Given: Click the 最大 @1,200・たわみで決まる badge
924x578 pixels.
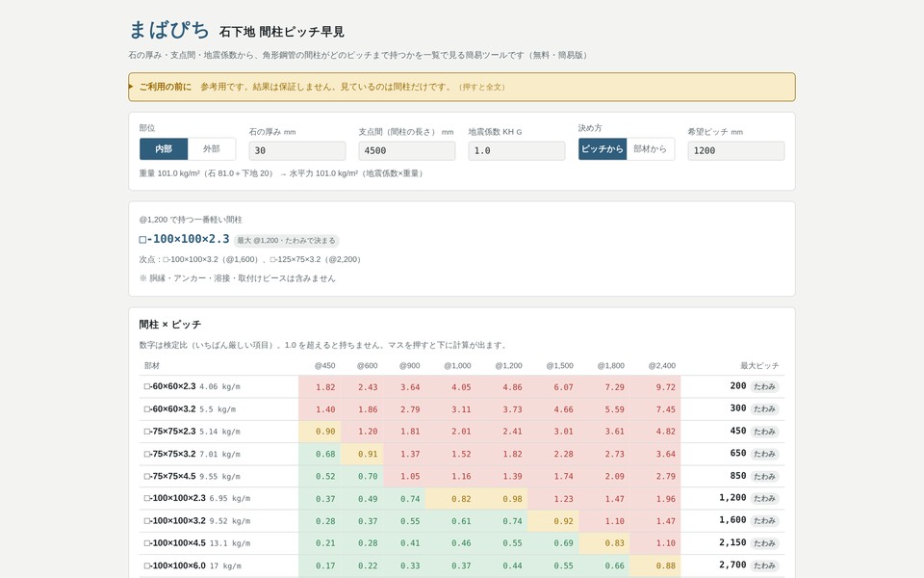Looking at the screenshot, I should point(287,241).
